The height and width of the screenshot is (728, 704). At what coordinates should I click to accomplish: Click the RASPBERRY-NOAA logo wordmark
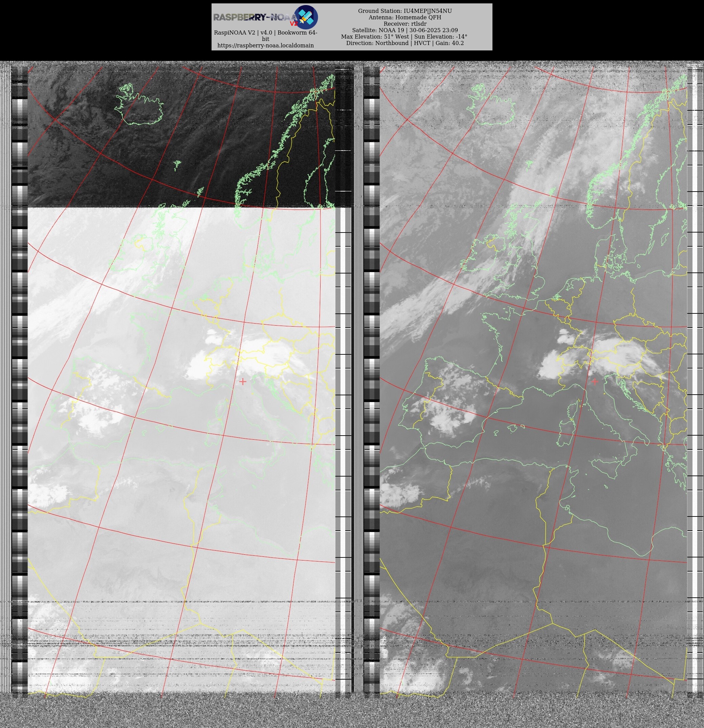(x=255, y=17)
